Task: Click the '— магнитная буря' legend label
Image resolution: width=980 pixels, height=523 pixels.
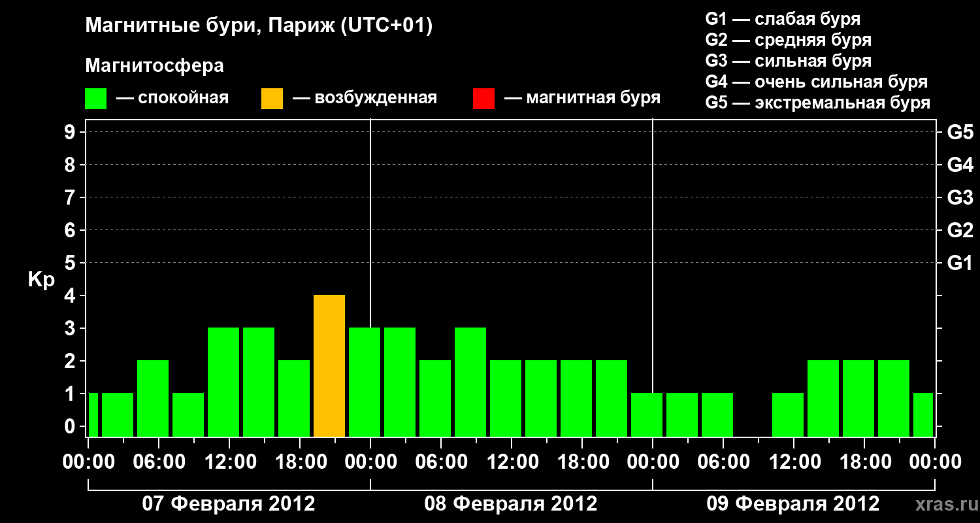Action: click(583, 98)
